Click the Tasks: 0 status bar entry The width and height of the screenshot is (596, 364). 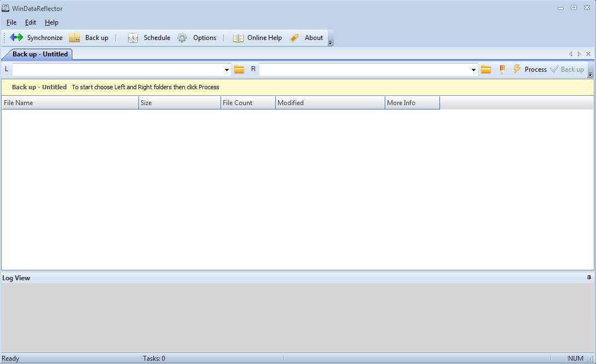[154, 359]
